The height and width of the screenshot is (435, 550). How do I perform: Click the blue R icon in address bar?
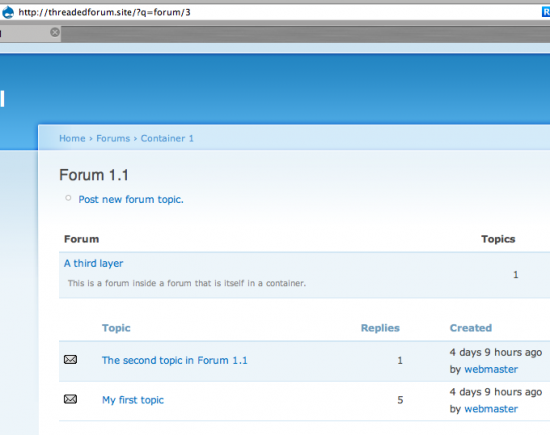pos(546,12)
